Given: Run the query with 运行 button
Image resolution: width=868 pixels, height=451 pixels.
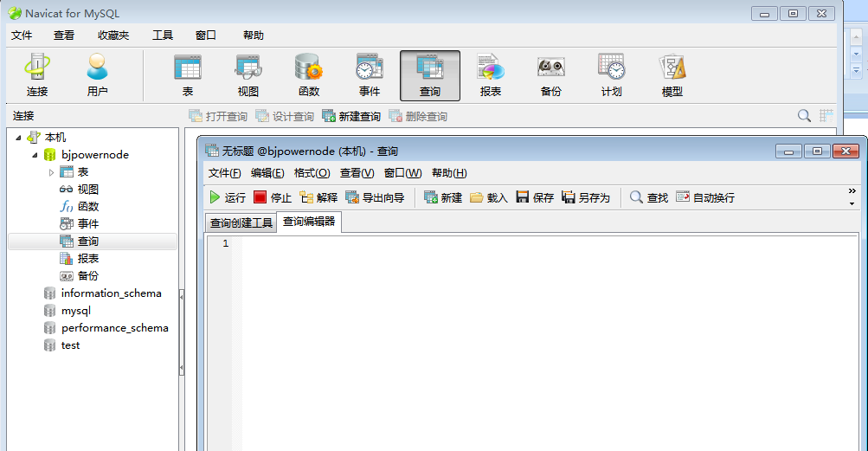Looking at the screenshot, I should pos(228,197).
